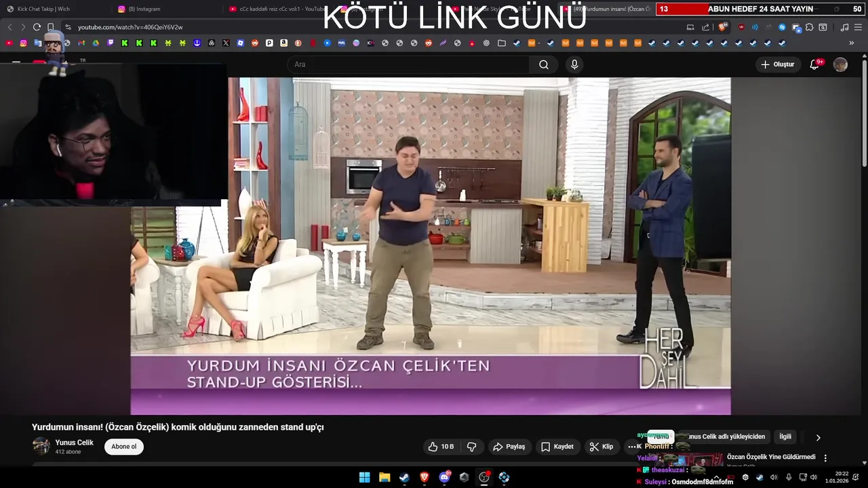
Task: Open the Brave Shields lion icon
Action: [723, 27]
